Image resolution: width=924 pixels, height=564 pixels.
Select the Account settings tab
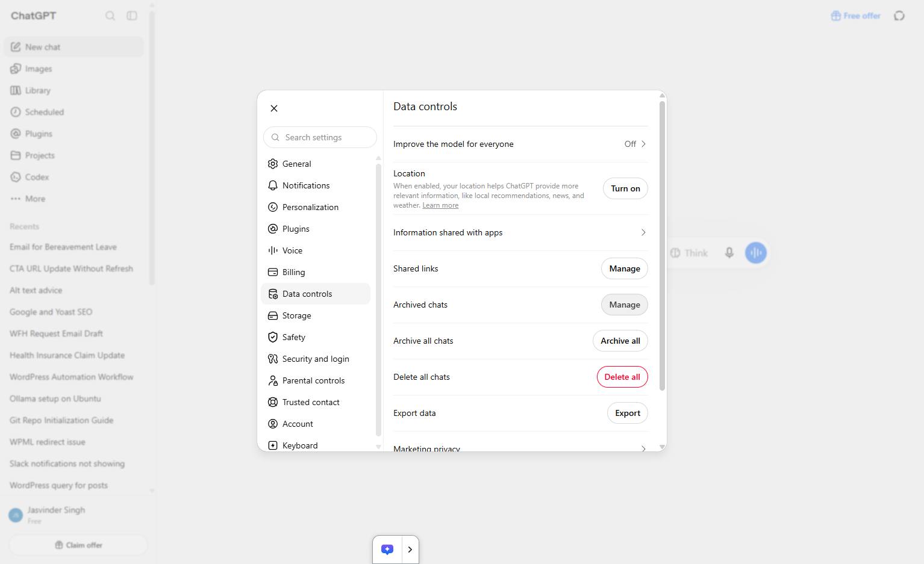point(316,424)
